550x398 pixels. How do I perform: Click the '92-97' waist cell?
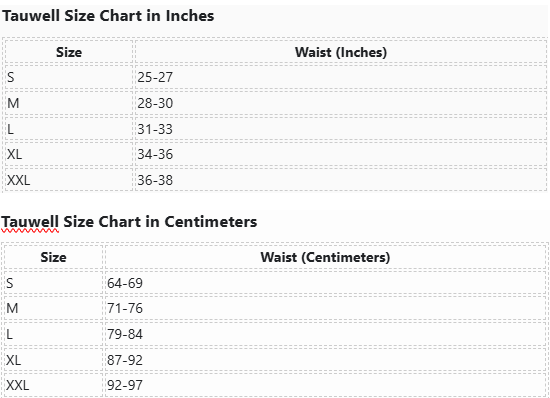pos(325,385)
